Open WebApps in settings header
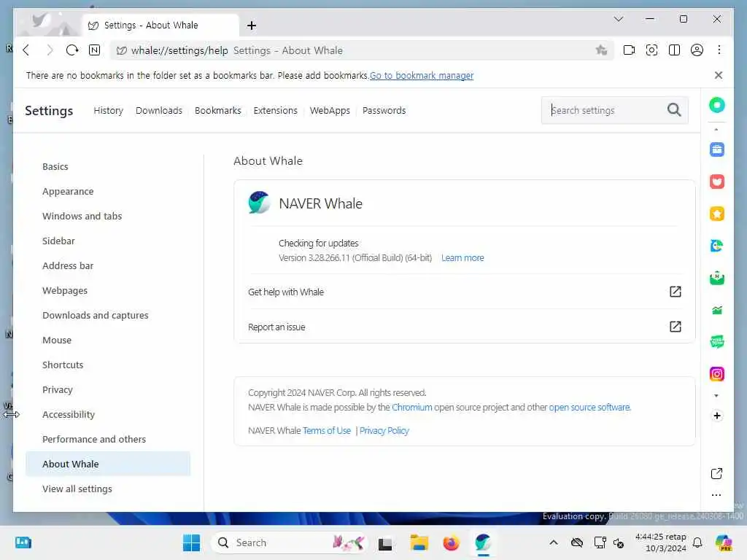This screenshot has height=560, width=747. [x=330, y=111]
